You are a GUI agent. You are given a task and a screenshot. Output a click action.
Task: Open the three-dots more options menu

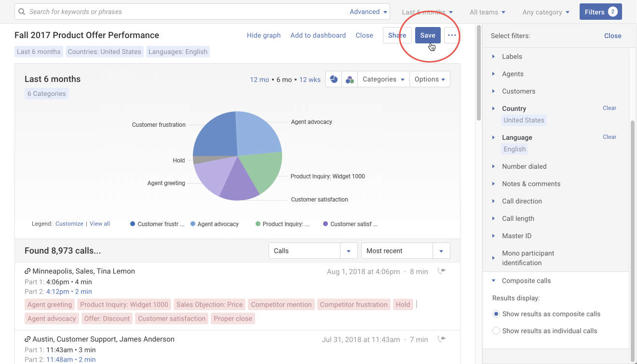[452, 35]
